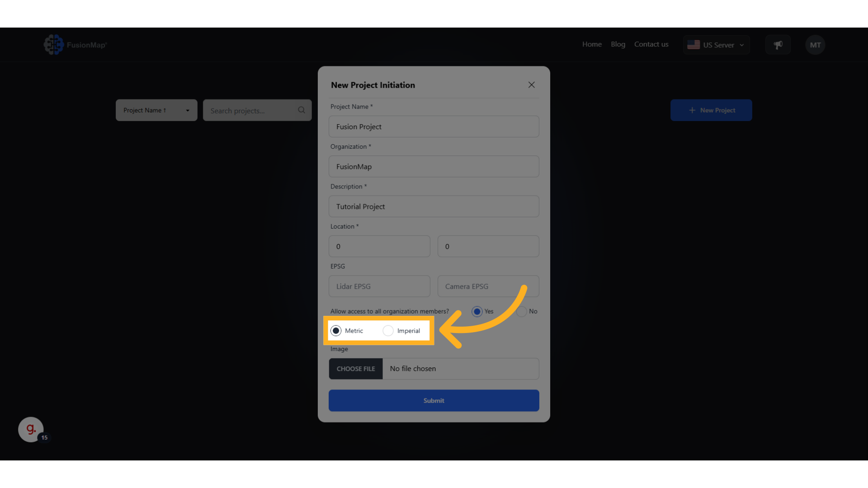The width and height of the screenshot is (868, 488).
Task: Click the plus New Project button
Action: coord(711,110)
